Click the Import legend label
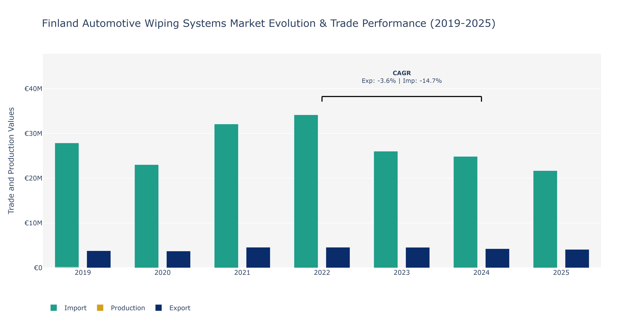644x322 pixels. pyautogui.click(x=75, y=308)
